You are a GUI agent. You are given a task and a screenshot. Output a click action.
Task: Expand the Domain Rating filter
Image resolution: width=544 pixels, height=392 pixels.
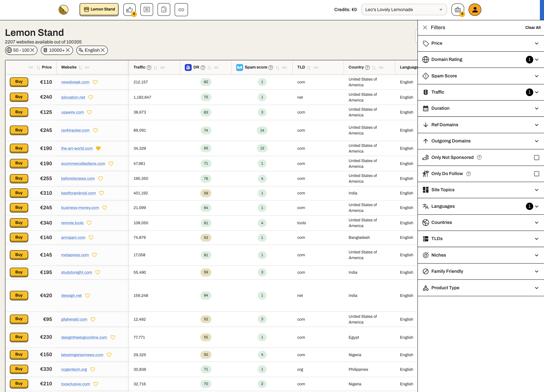click(481, 60)
